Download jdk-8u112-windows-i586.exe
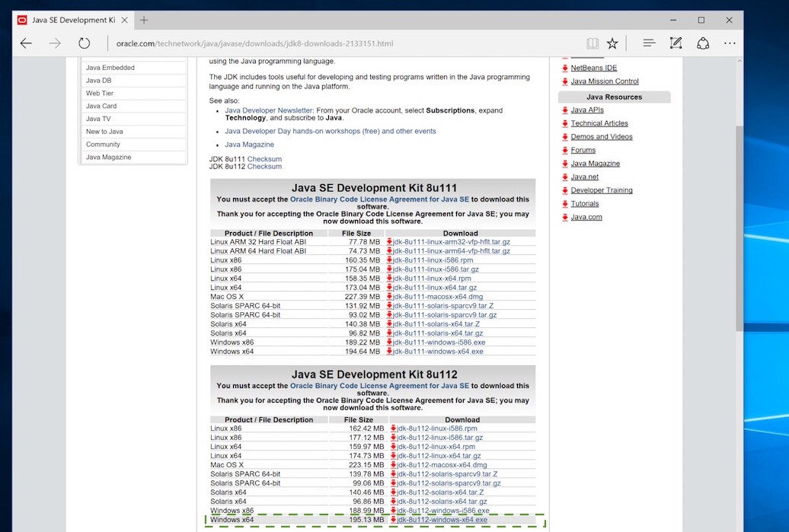 tap(442, 511)
